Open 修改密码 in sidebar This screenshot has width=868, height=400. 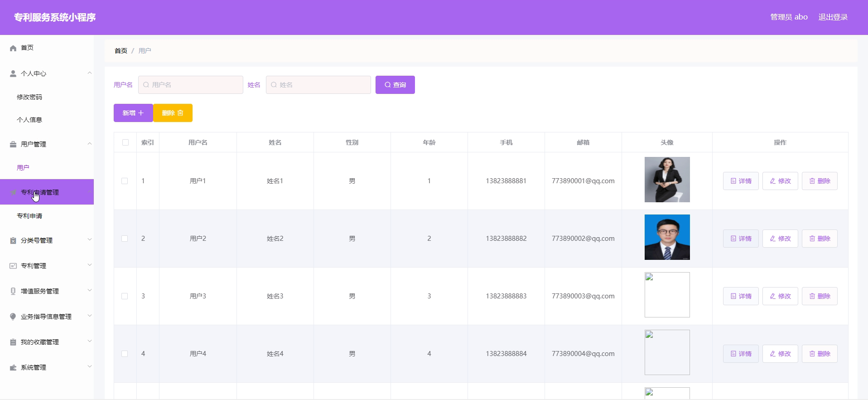point(29,97)
